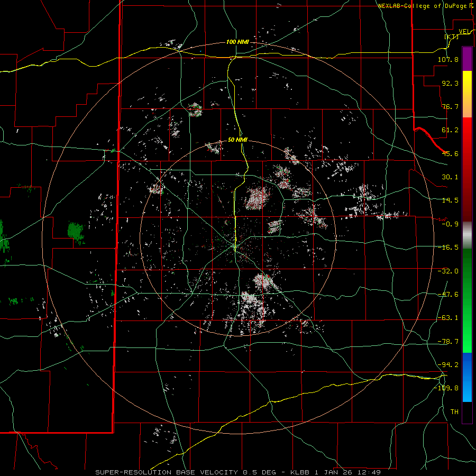Click the 76.7 legend value
The image size is (476, 476).
point(450,106)
